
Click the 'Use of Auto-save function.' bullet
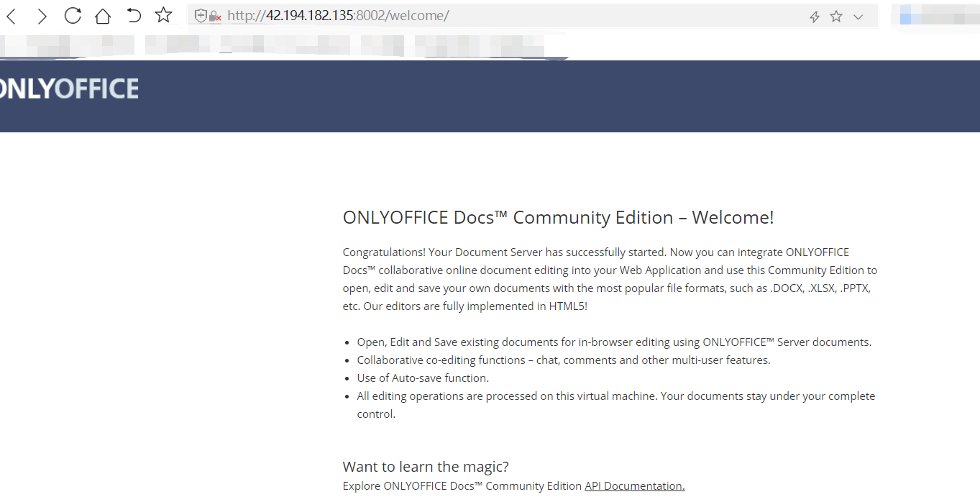click(423, 378)
